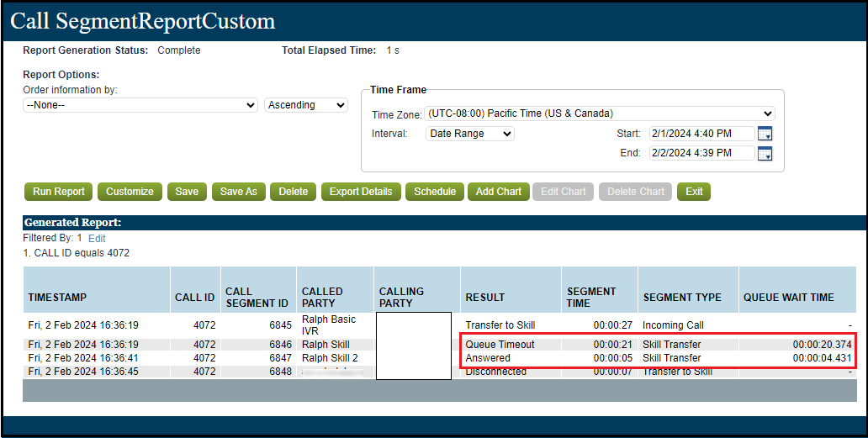The height and width of the screenshot is (438, 868).
Task: Click the Run Report button
Action: (x=59, y=192)
